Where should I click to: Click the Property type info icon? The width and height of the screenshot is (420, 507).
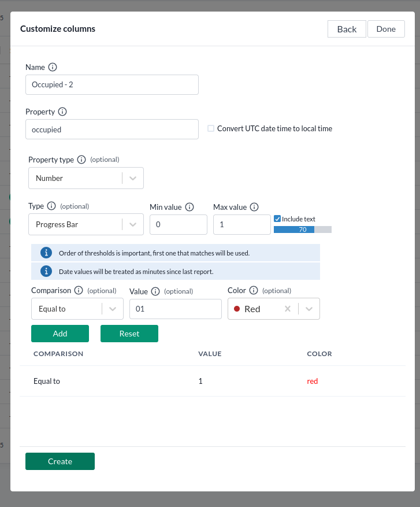click(x=81, y=160)
